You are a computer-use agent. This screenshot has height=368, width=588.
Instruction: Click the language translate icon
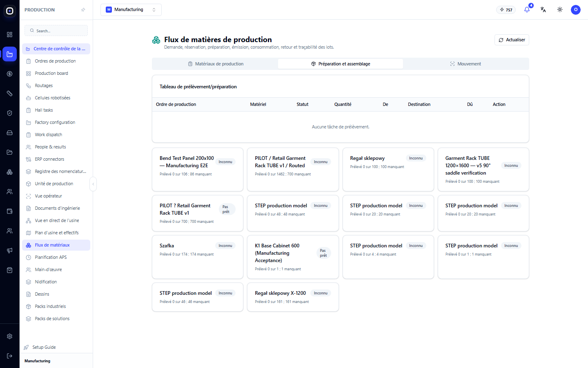pyautogui.click(x=543, y=10)
